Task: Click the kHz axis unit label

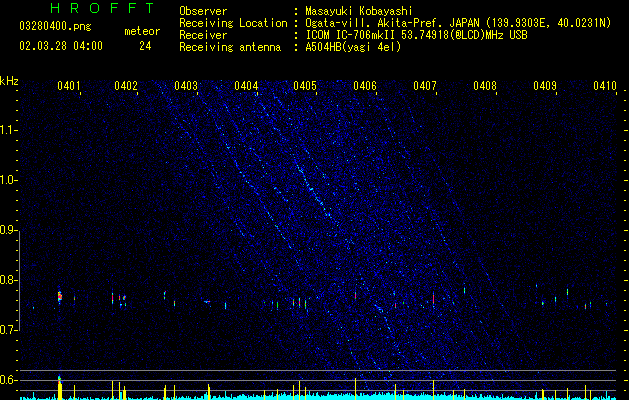Action: [9, 81]
